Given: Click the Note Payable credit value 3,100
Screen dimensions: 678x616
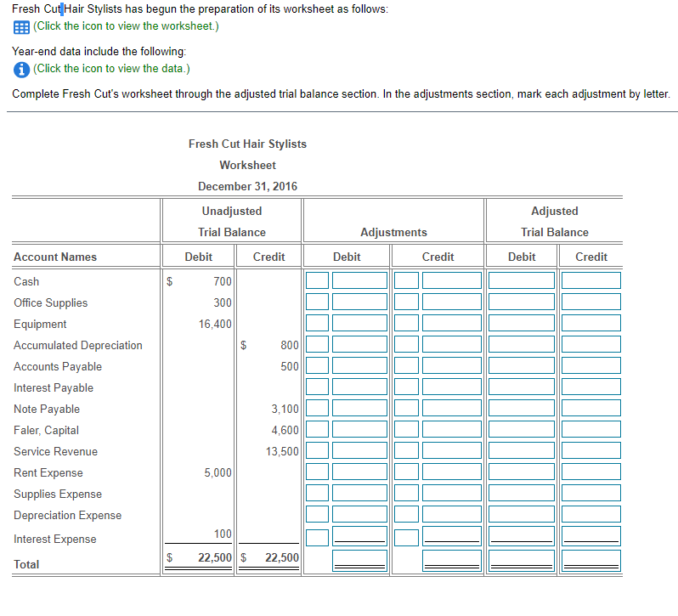Looking at the screenshot, I should coord(285,409).
